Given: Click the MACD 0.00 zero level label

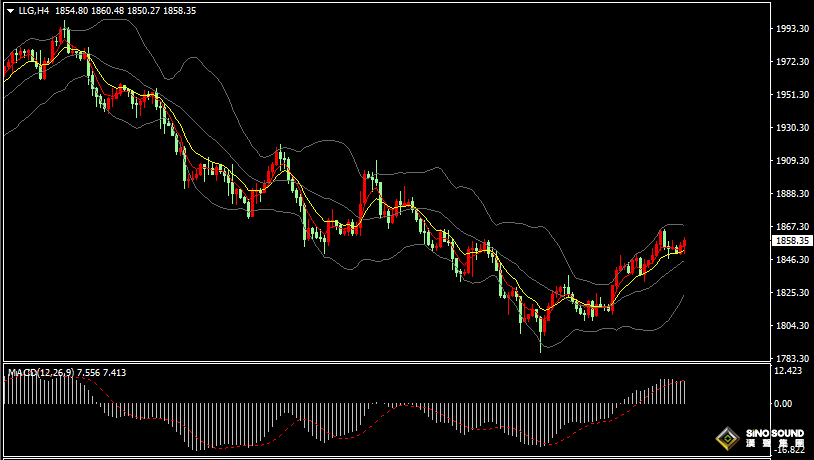Looking at the screenshot, I should [x=783, y=403].
